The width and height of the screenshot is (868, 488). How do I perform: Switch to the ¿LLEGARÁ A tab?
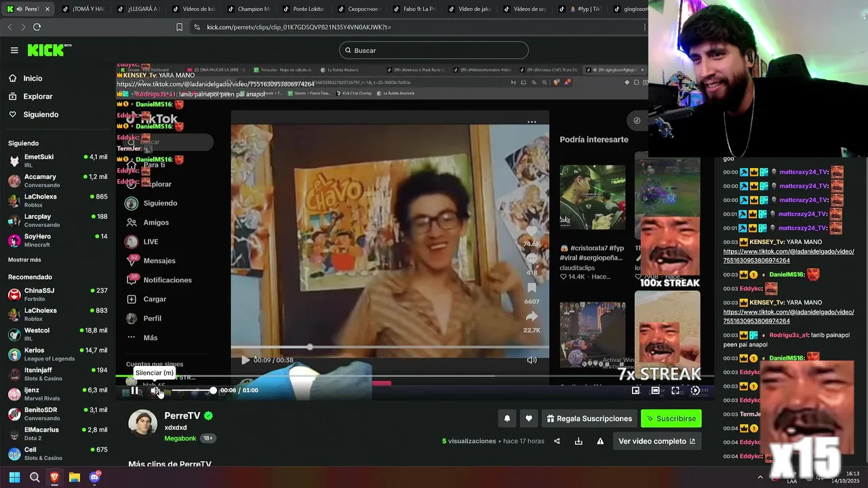pyautogui.click(x=138, y=9)
